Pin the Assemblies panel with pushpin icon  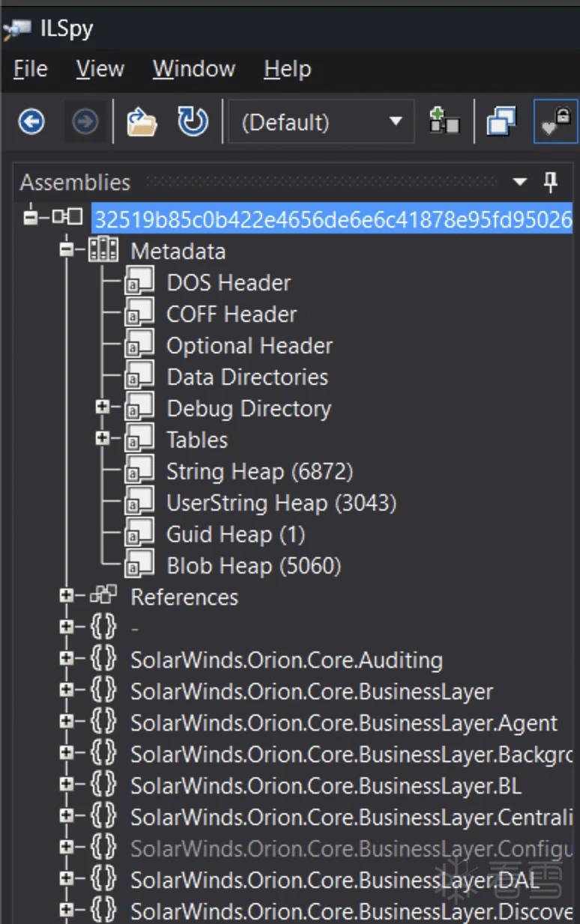click(x=551, y=181)
